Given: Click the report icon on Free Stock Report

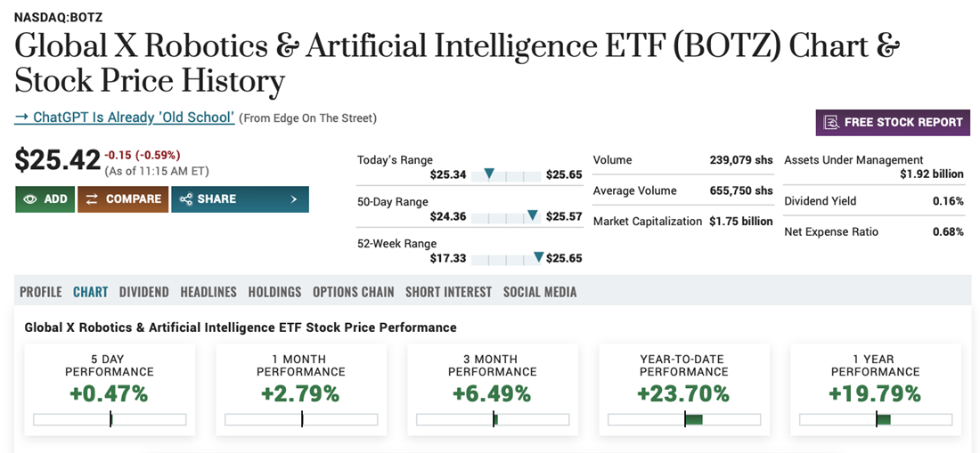Looking at the screenshot, I should pyautogui.click(x=830, y=123).
